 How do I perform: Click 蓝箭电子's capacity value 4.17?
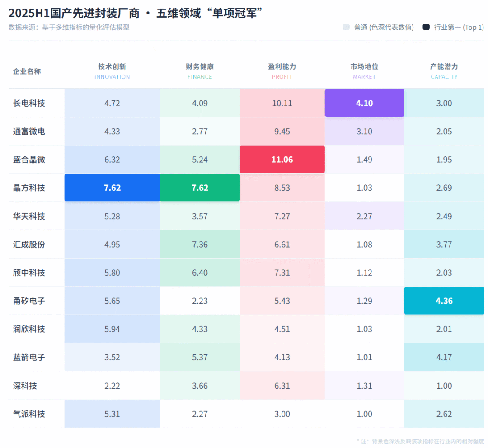click(444, 357)
